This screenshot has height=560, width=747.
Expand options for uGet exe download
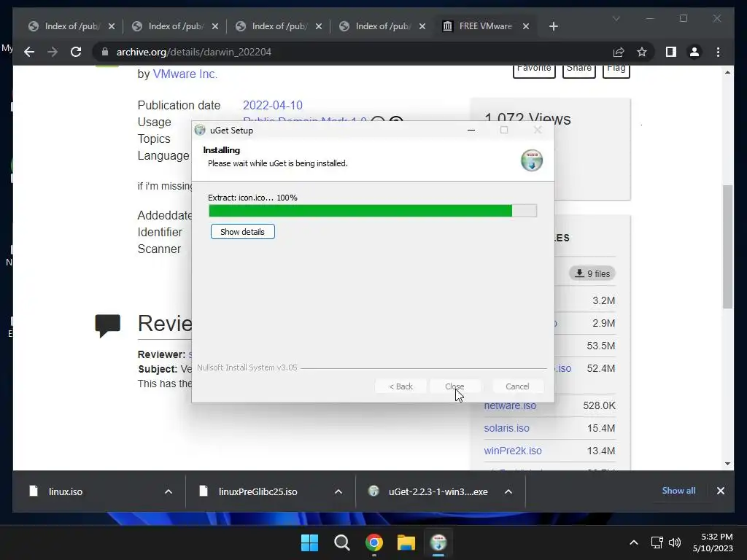point(508,491)
